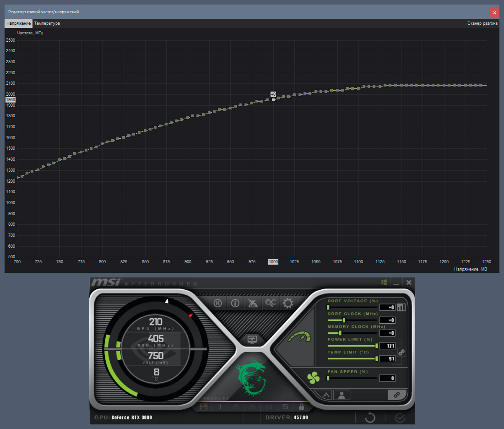Enable auto fan speed 'A' button
The height and width of the screenshot is (429, 504).
(326, 395)
